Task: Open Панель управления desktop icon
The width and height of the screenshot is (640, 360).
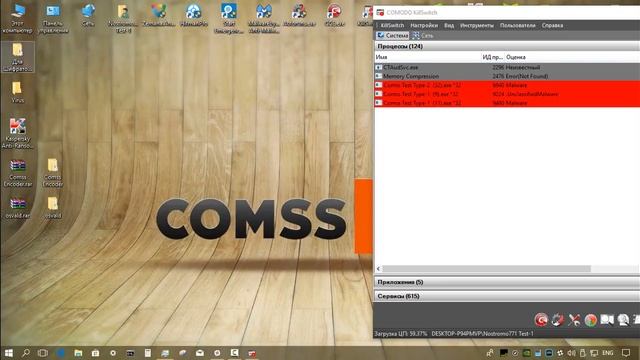Action: (53, 18)
